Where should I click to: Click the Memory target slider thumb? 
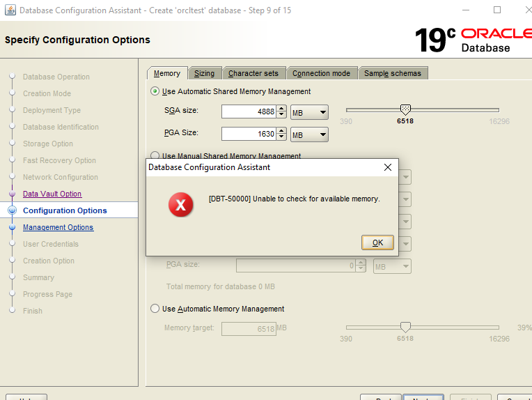tap(405, 328)
